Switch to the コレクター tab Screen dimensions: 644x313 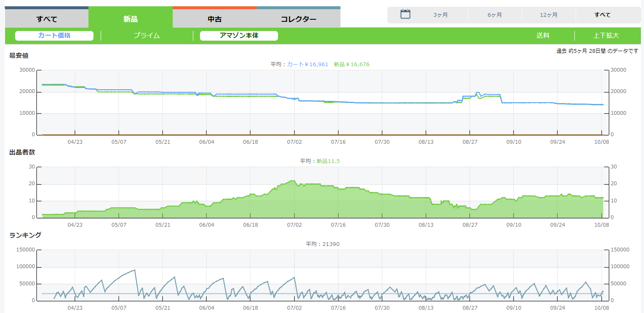(298, 19)
